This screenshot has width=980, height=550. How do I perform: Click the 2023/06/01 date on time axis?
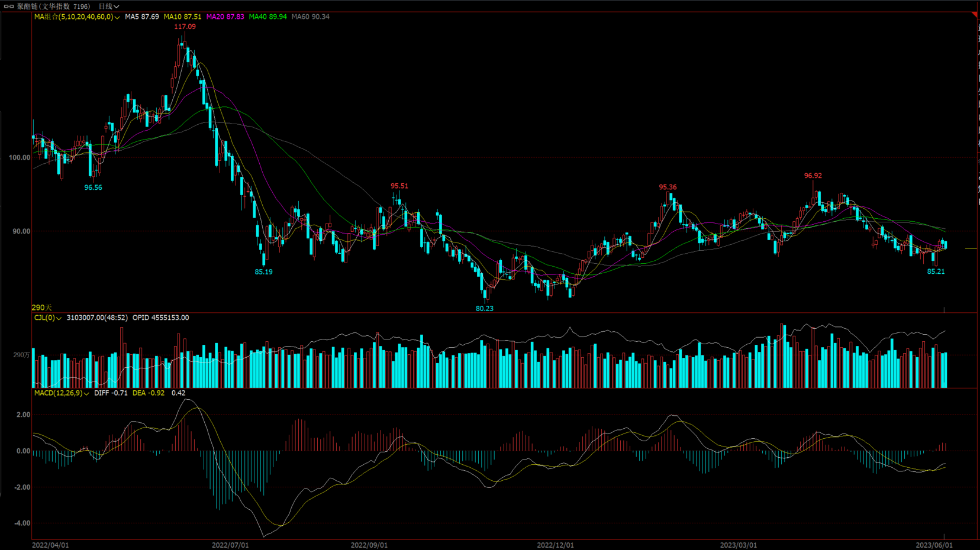pos(934,545)
